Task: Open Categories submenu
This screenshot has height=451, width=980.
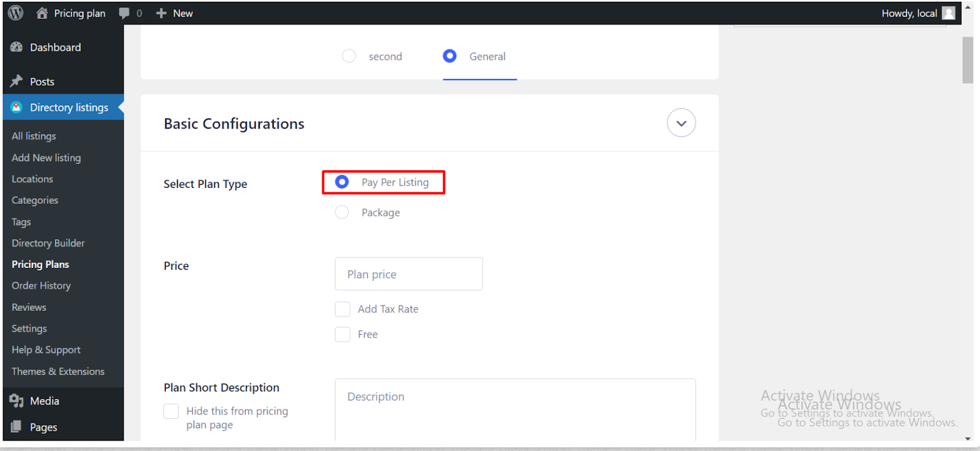Action: (x=35, y=200)
